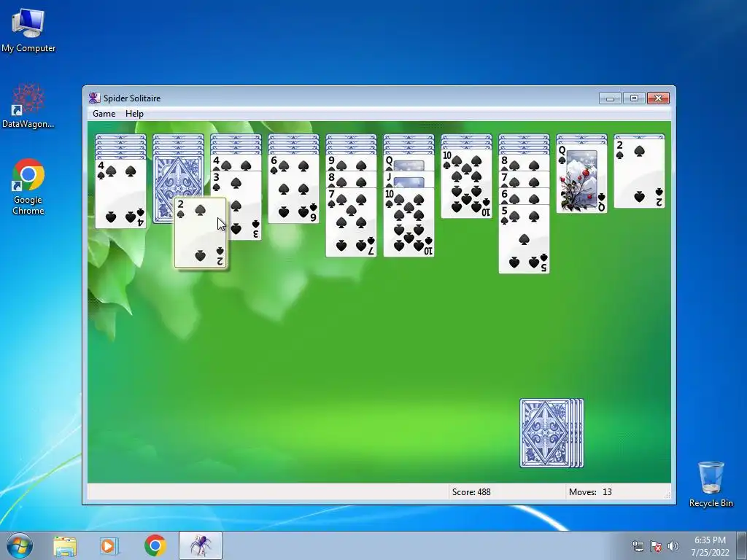Click the Jack of spades in sixth column
The width and height of the screenshot is (747, 560).
[409, 179]
